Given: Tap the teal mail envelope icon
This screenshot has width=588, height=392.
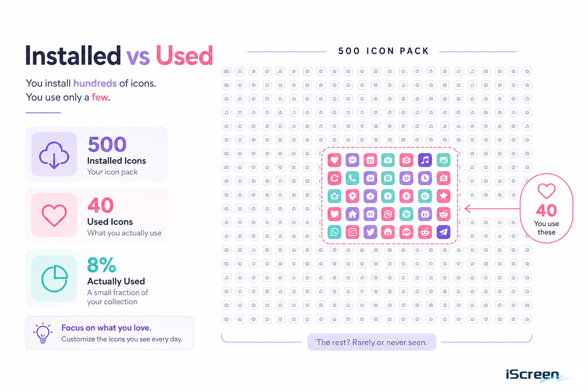Looking at the screenshot, I should (x=443, y=160).
